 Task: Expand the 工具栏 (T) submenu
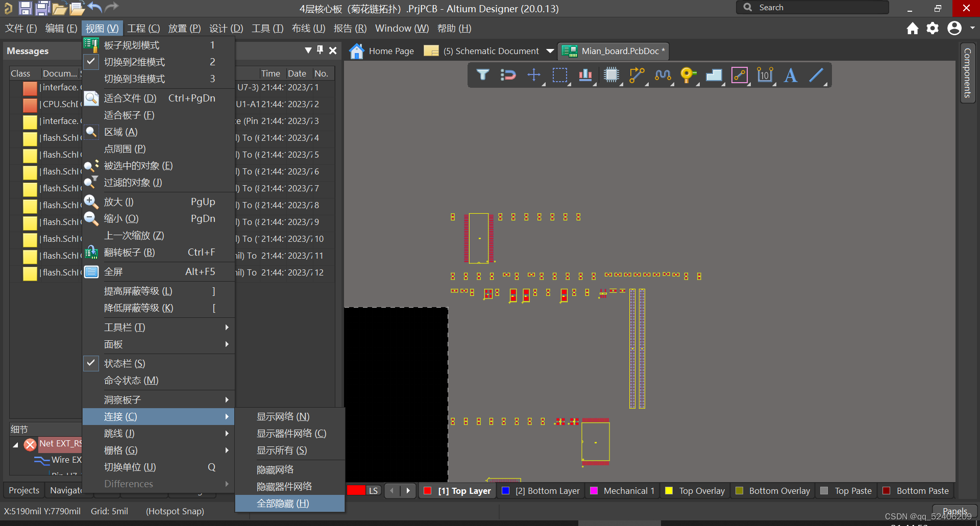158,327
